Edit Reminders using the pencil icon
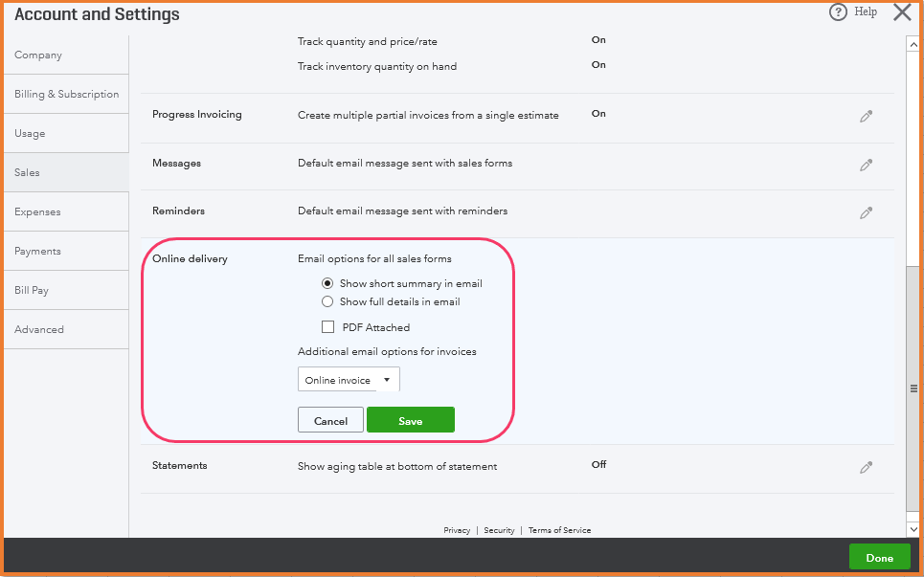 tap(866, 212)
